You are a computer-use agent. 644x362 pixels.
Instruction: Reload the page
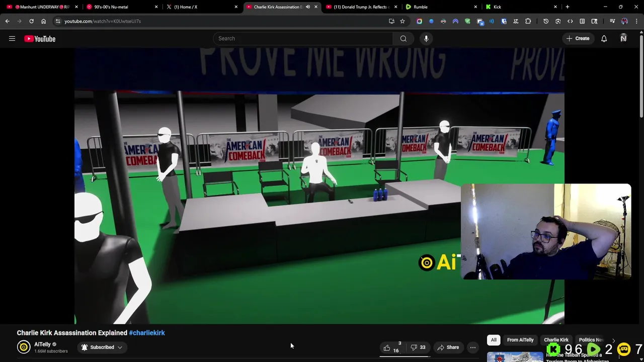31,21
